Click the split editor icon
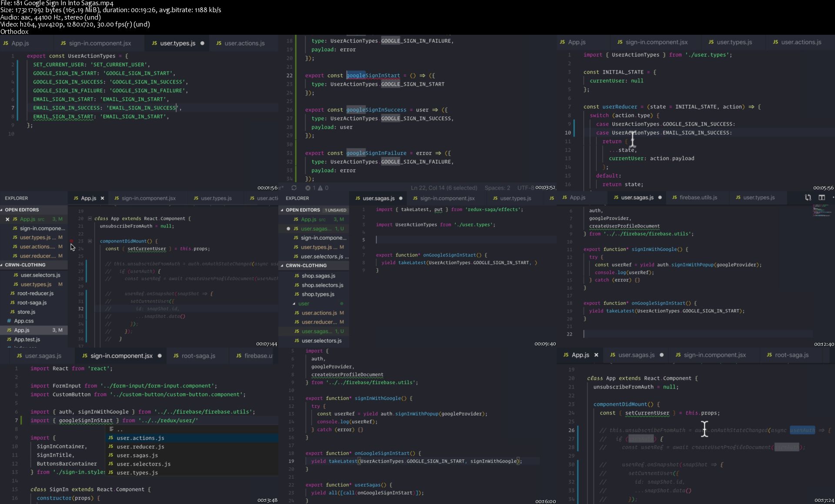 [822, 197]
